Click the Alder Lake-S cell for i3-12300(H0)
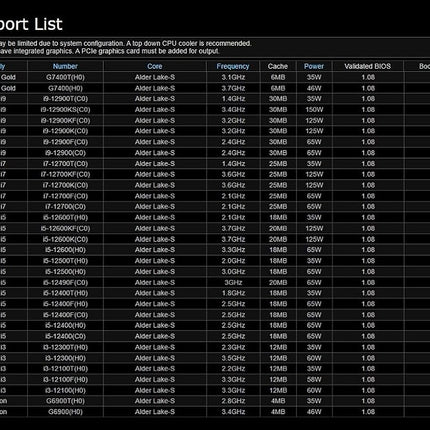Screen dimensions: 430x430 (x=155, y=358)
